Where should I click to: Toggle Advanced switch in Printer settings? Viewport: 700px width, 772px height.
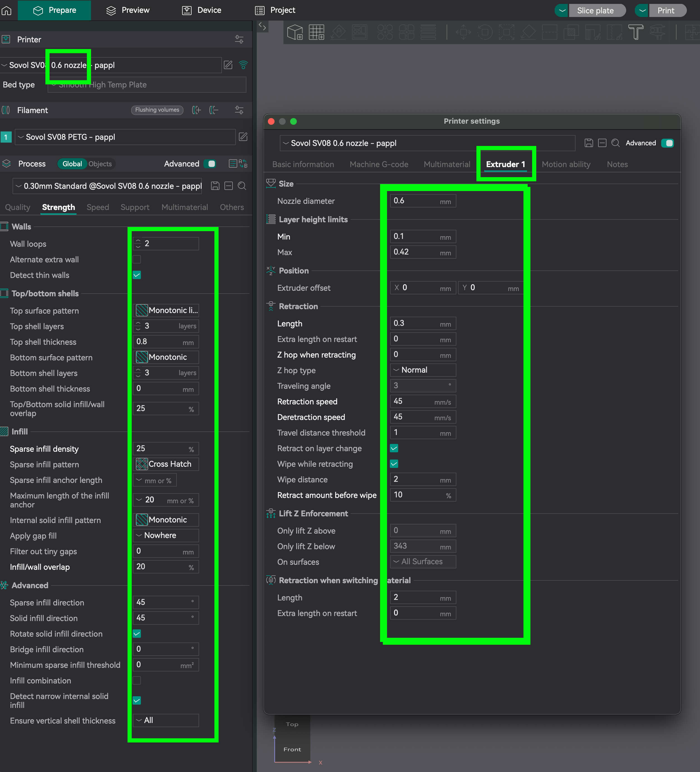point(667,143)
